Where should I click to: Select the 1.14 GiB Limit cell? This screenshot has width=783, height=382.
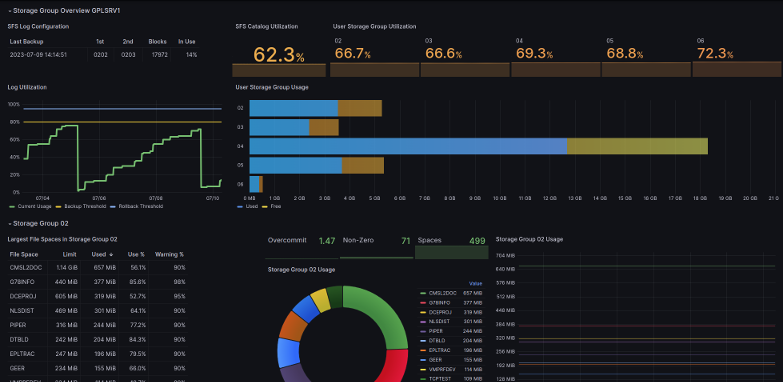[x=67, y=268]
